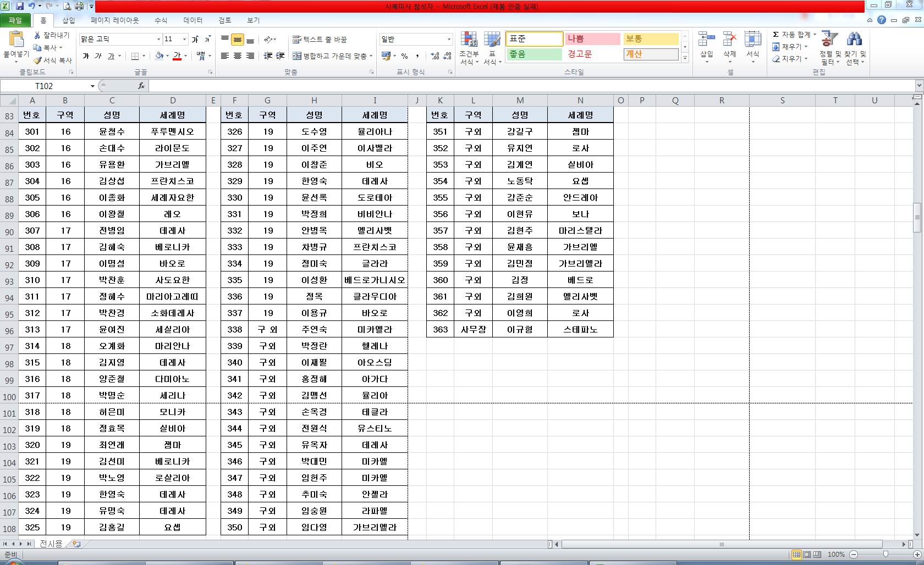The width and height of the screenshot is (924, 565).
Task: Switch to 페이지 레이아웃 tab
Action: pos(115,20)
